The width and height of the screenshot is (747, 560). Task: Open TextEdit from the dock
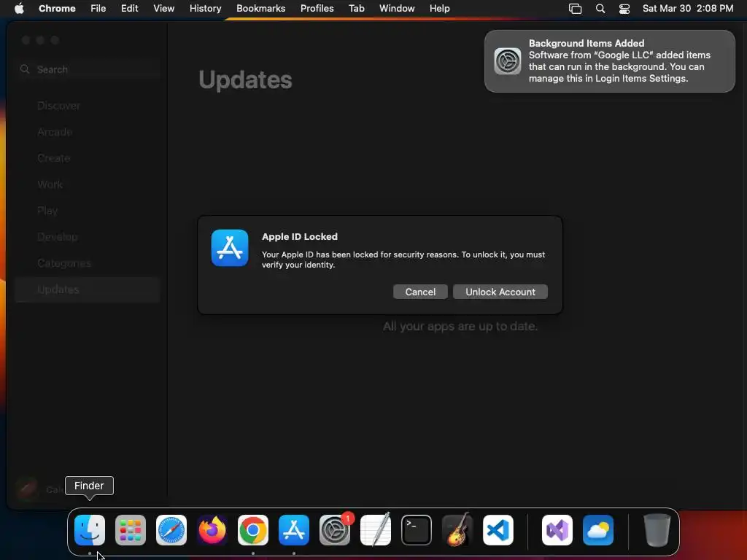[376, 530]
